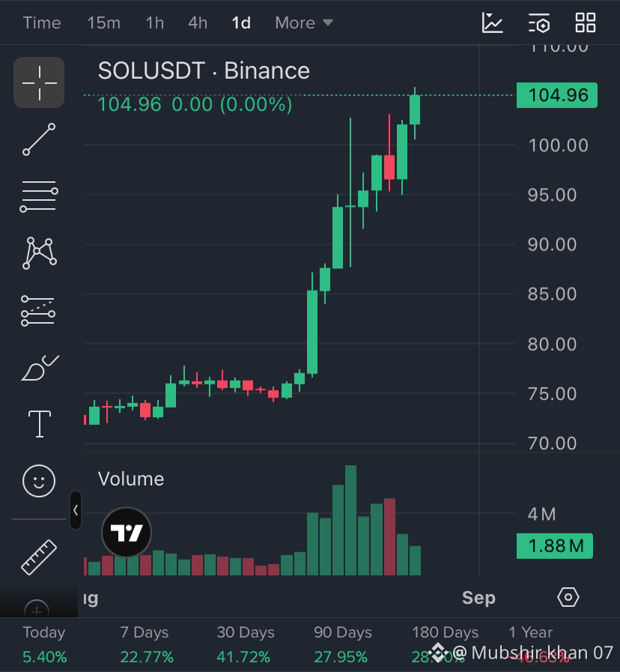Select the trend line drawing tool
The width and height of the screenshot is (620, 672).
click(x=39, y=139)
